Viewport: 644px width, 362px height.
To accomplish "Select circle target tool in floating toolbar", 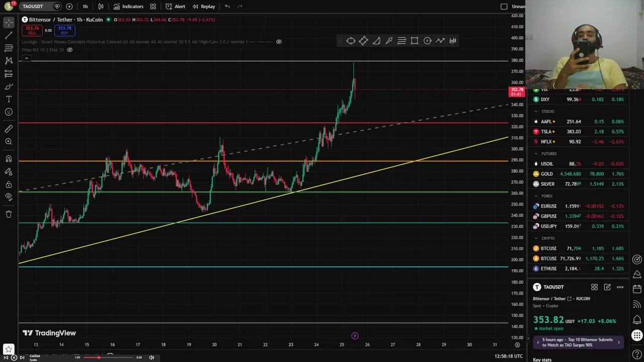I will [427, 41].
